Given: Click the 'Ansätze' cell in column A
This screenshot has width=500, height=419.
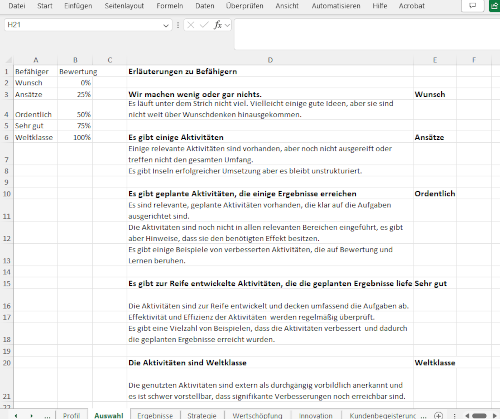Looking at the screenshot, I should pos(36,94).
